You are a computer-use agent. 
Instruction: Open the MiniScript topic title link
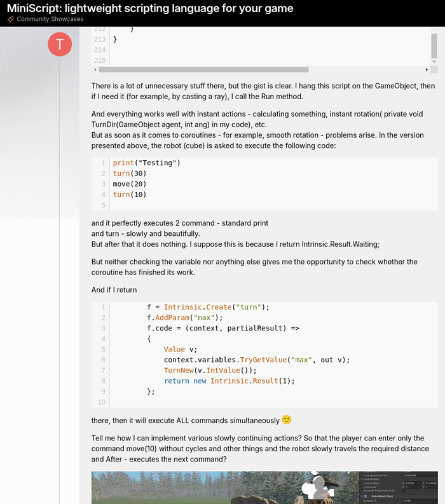click(150, 8)
